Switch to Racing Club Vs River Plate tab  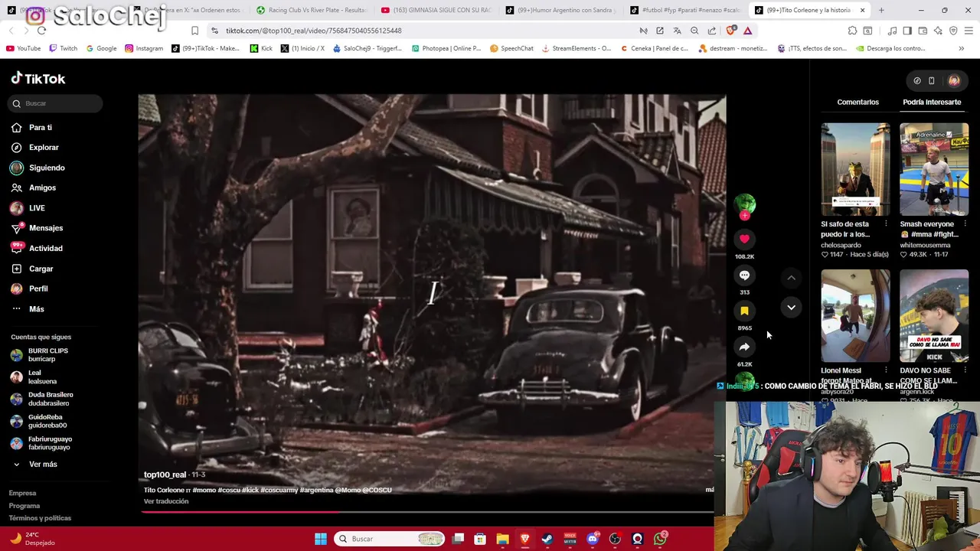[312, 10]
